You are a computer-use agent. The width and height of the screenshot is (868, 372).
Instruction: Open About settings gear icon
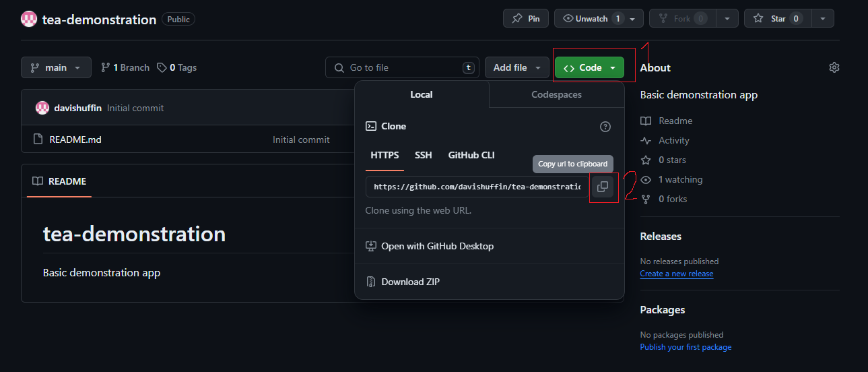pos(834,67)
